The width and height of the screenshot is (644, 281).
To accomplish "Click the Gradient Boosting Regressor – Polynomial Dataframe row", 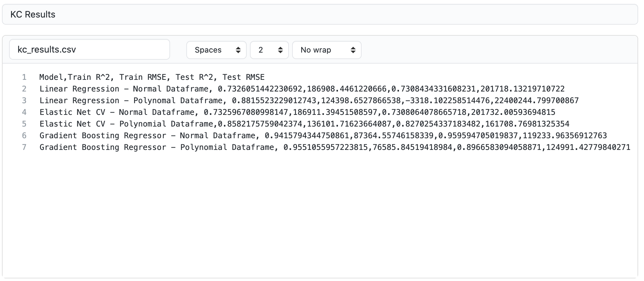I will pos(335,147).
